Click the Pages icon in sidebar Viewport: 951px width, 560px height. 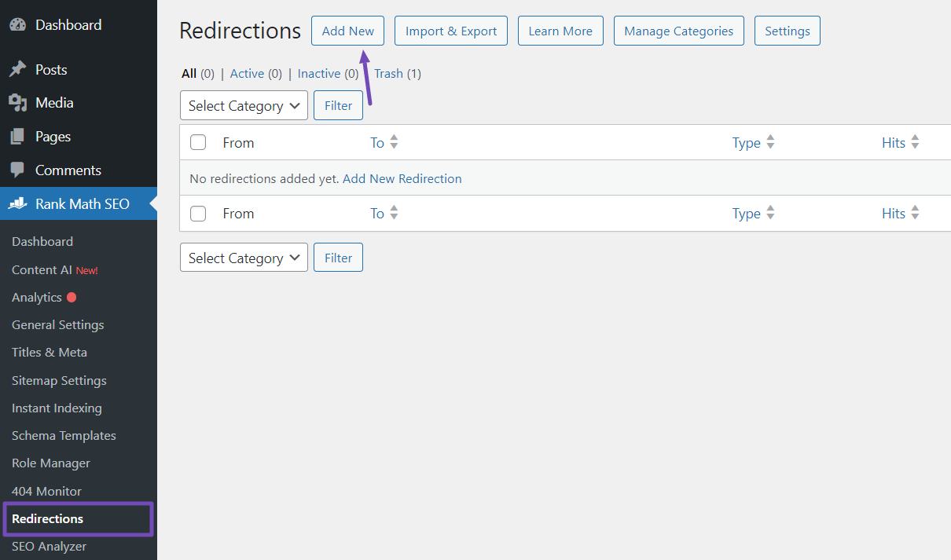click(17, 137)
